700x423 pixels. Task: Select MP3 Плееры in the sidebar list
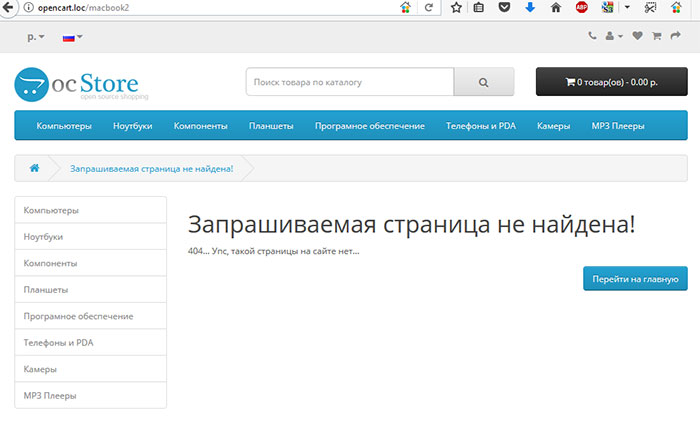coord(91,395)
